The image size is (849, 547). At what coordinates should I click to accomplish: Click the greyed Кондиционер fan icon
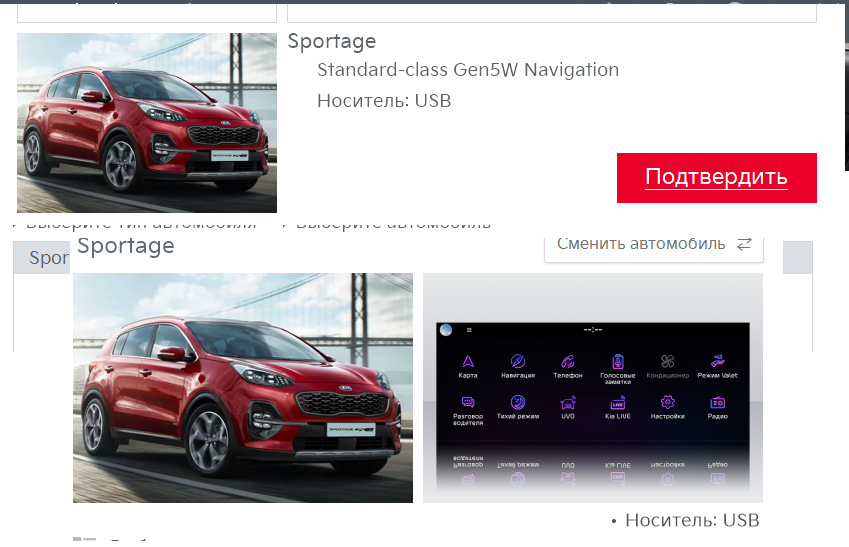coord(668,362)
